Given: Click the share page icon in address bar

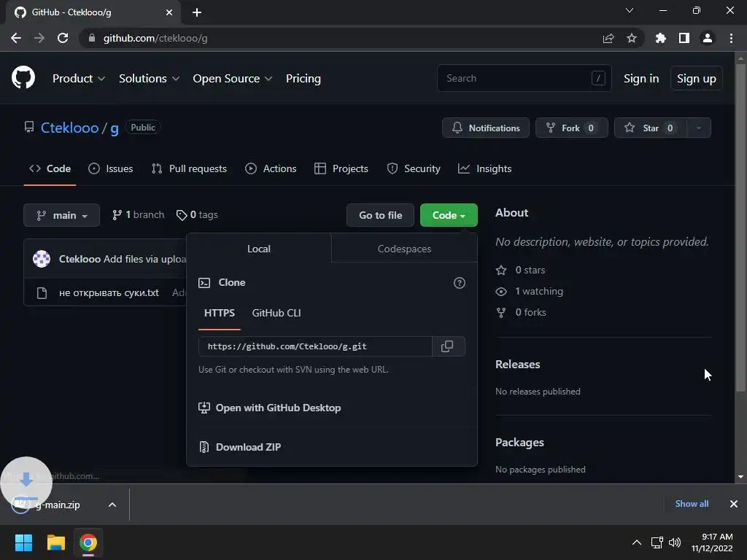Looking at the screenshot, I should pos(608,38).
